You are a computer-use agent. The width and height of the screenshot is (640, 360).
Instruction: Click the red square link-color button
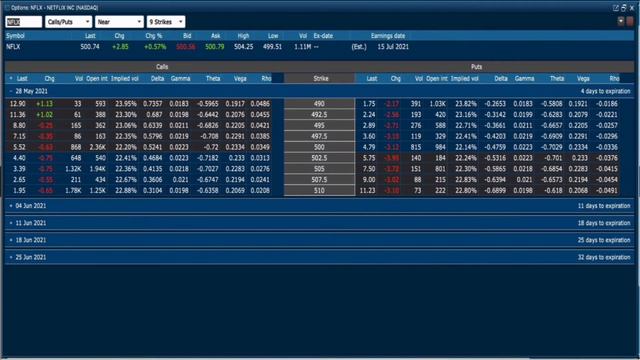point(630,22)
